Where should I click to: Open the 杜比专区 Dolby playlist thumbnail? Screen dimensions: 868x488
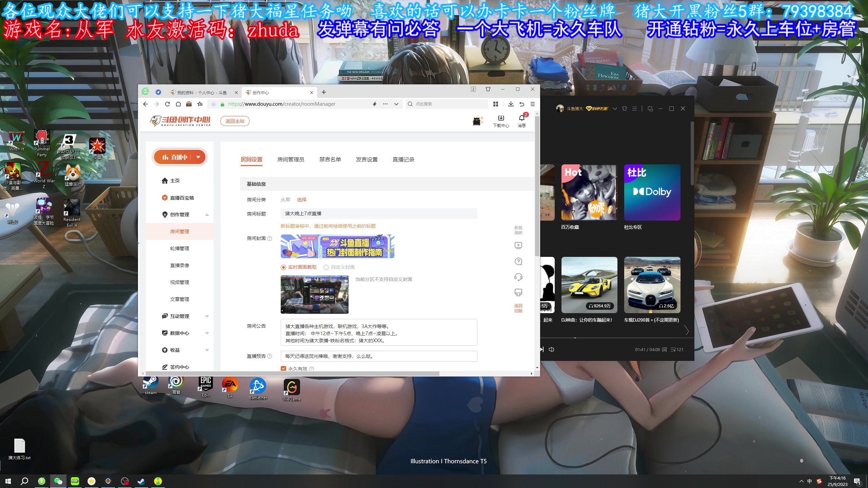point(652,192)
